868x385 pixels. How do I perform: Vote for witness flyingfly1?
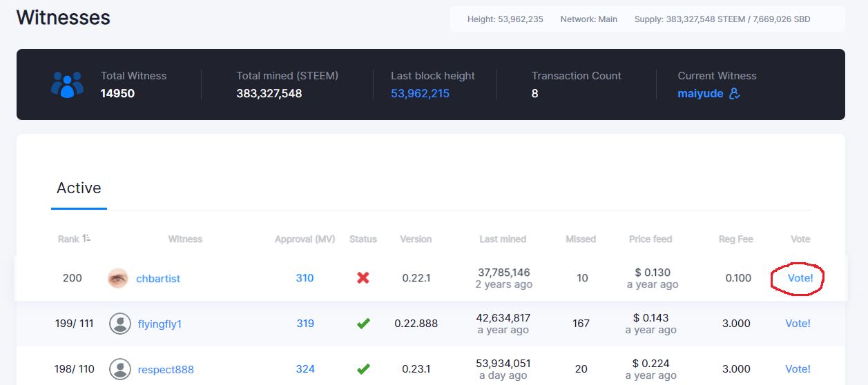tap(798, 324)
